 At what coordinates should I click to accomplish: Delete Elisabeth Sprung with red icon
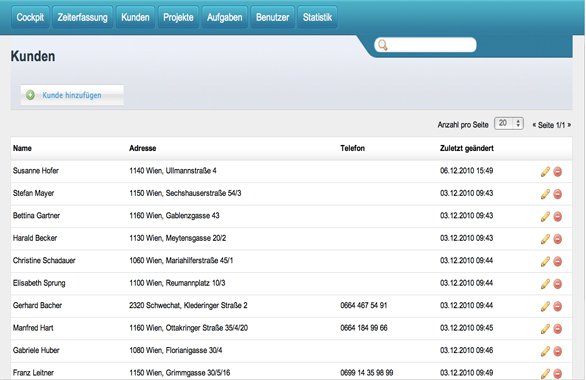pyautogui.click(x=558, y=284)
